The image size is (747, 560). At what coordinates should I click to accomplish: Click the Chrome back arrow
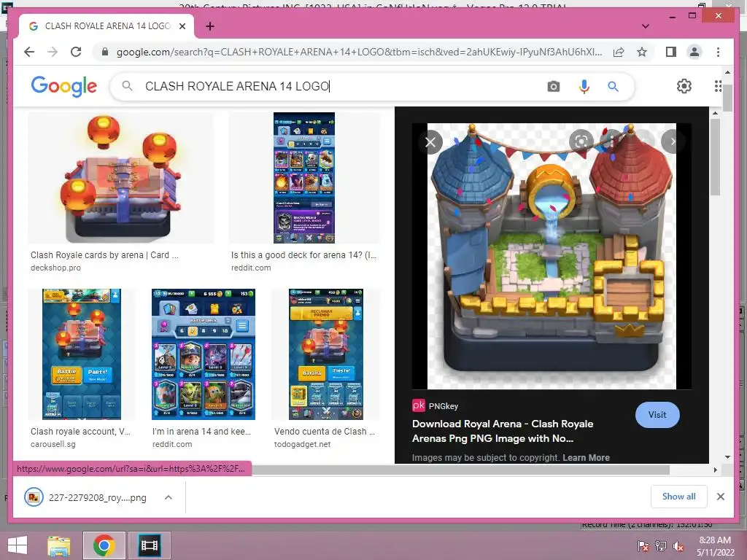[x=29, y=52]
